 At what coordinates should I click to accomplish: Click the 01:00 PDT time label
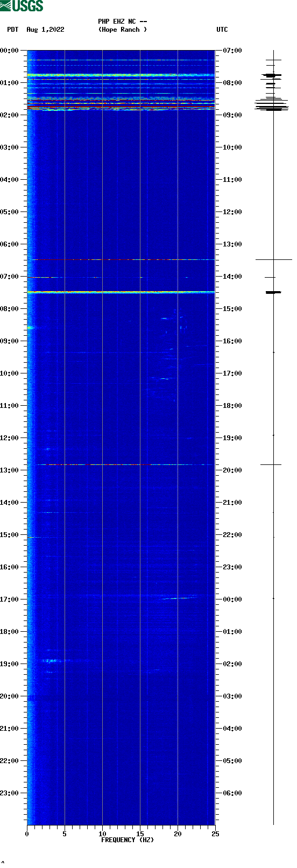(10, 83)
